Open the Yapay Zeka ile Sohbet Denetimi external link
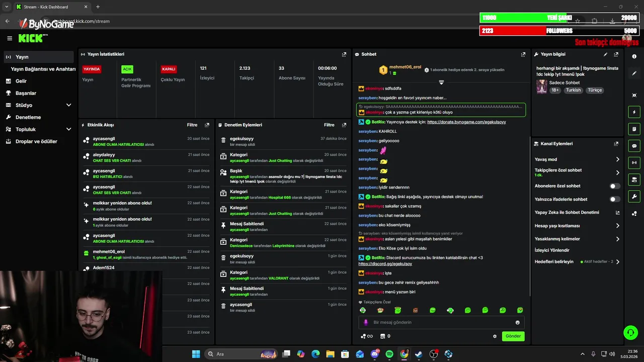 (618, 213)
